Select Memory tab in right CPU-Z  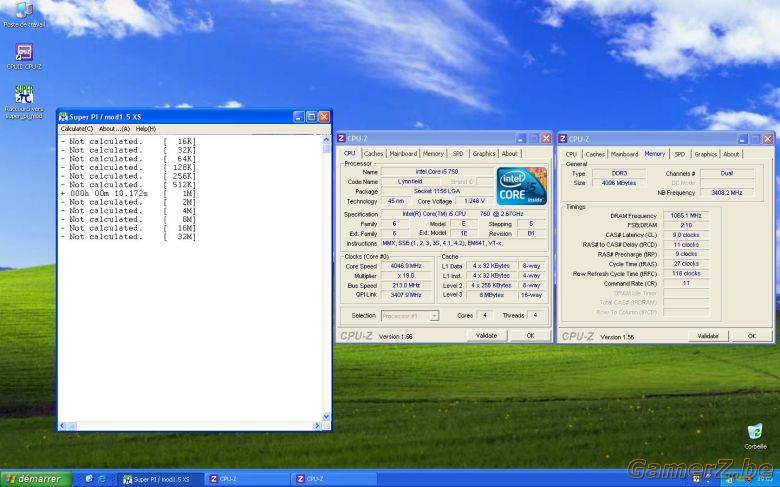tap(655, 154)
